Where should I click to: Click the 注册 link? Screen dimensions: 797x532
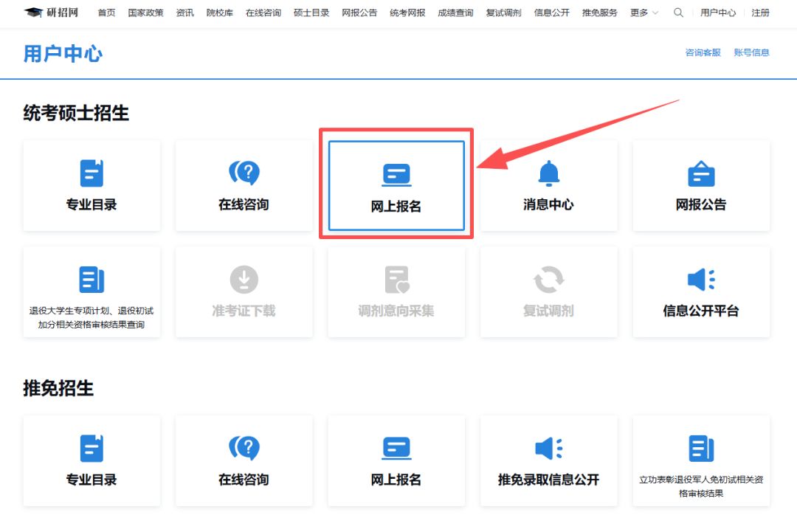point(760,13)
